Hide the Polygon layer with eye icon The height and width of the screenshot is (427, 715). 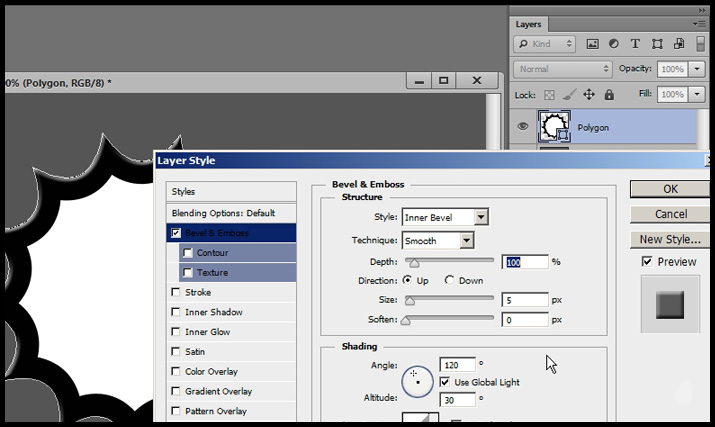point(521,127)
